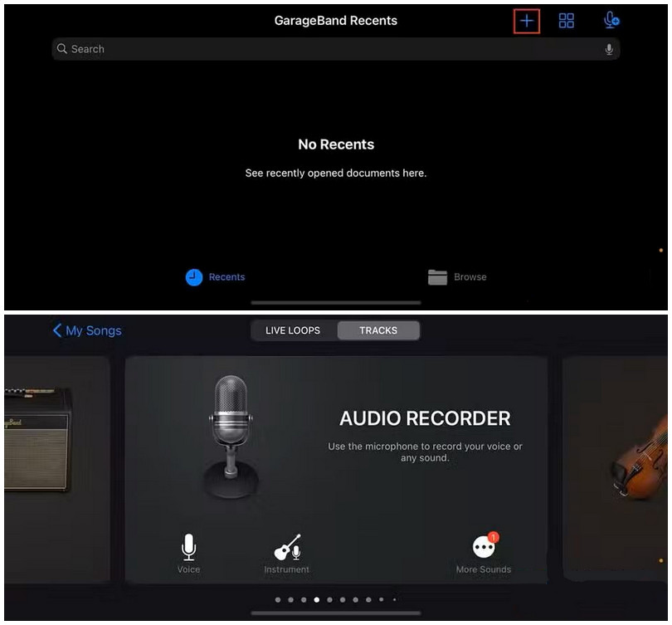Tap the AUDIO RECORDER title
672x625 pixels.
pos(425,418)
